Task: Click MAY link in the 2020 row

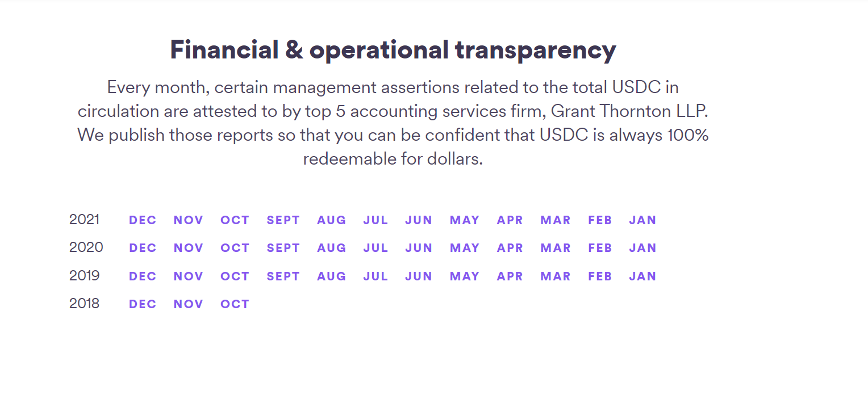Action: pyautogui.click(x=465, y=248)
